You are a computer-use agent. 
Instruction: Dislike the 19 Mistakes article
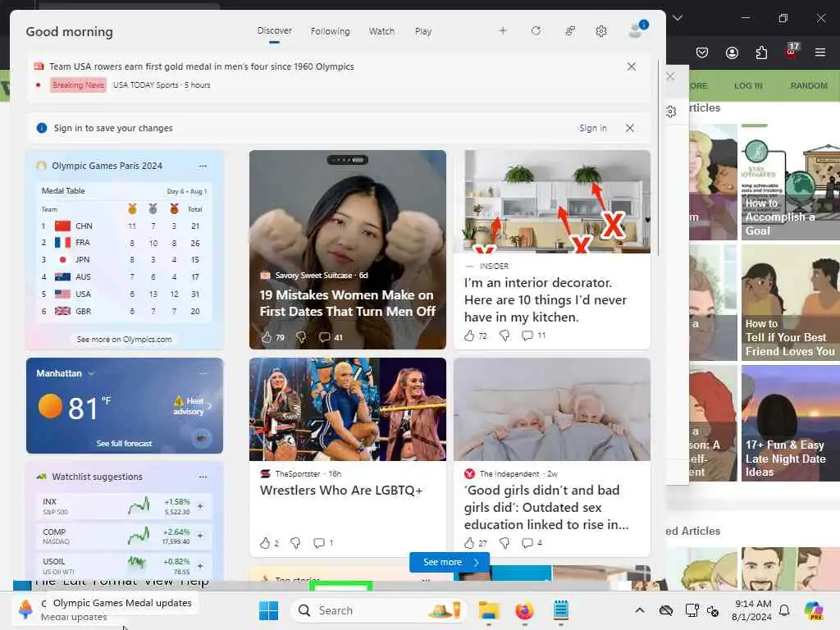point(301,337)
